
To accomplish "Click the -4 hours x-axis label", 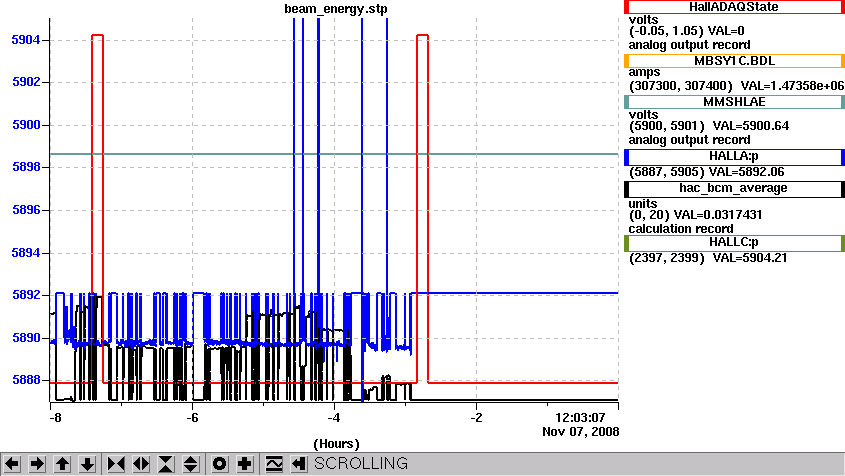I will coord(334,418).
